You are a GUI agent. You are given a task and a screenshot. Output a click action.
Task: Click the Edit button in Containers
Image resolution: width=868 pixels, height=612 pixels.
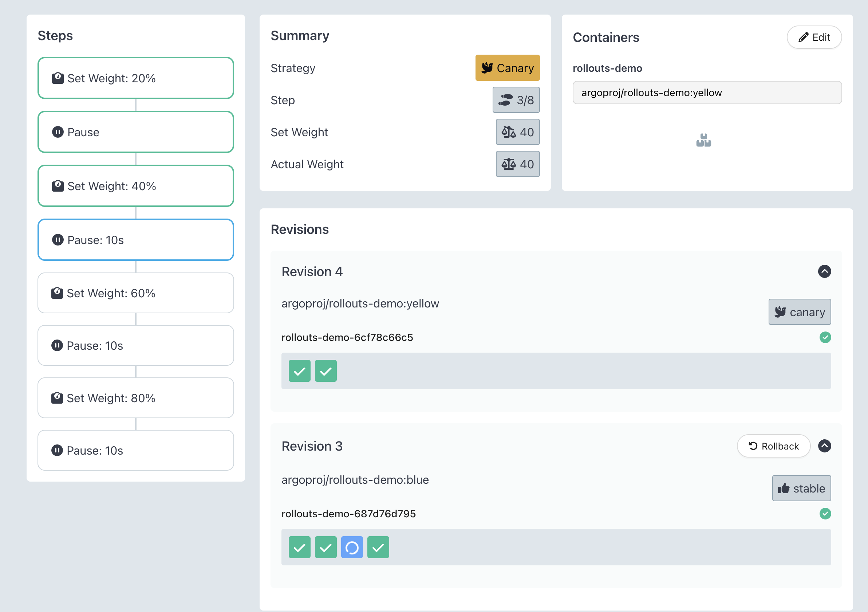point(814,37)
